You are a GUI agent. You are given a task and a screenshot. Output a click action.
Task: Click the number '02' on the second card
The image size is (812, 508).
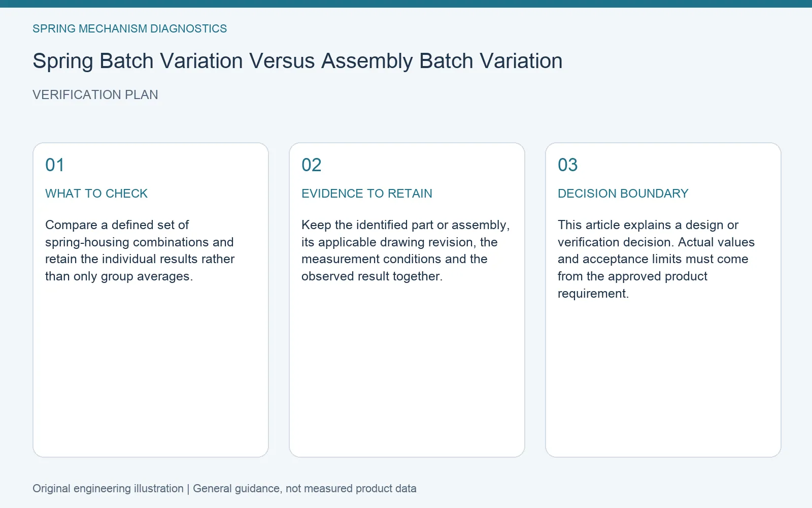[x=312, y=165]
